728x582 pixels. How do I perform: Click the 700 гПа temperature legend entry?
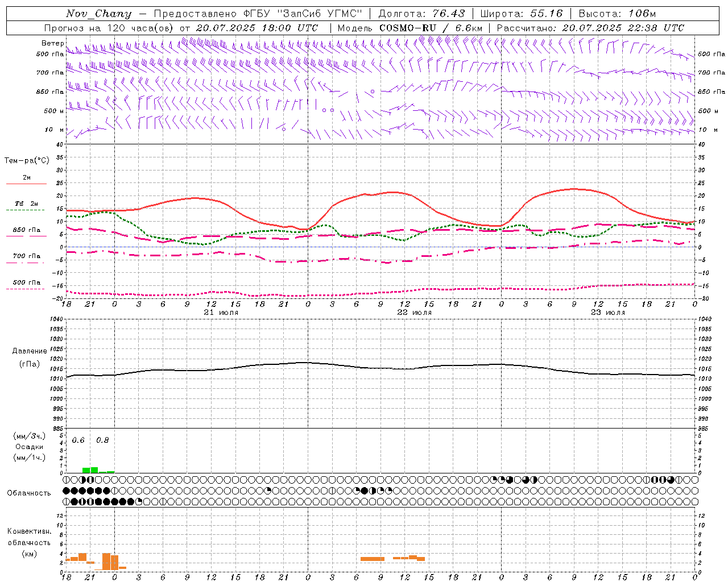point(27,256)
